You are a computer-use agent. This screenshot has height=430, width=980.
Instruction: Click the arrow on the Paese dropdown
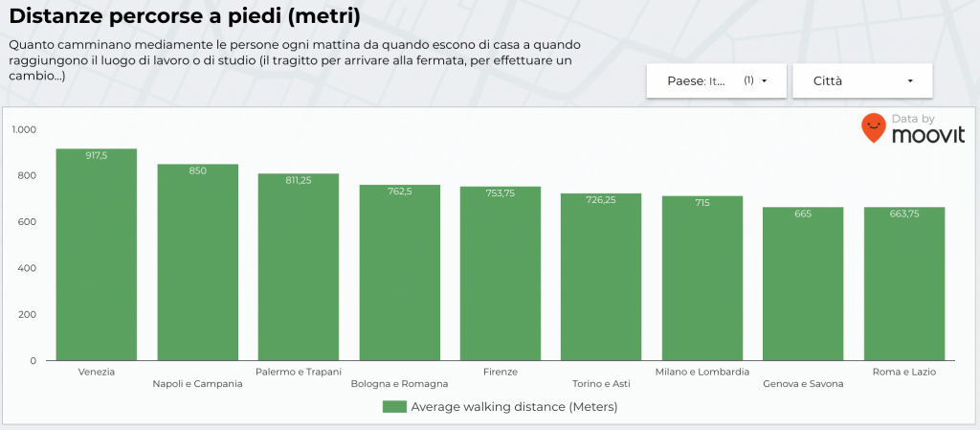pos(765,81)
